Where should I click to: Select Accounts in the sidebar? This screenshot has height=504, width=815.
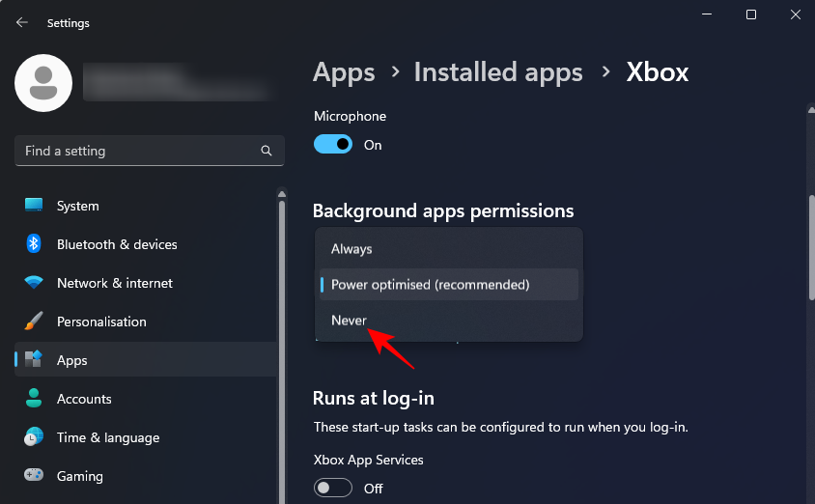(146, 399)
